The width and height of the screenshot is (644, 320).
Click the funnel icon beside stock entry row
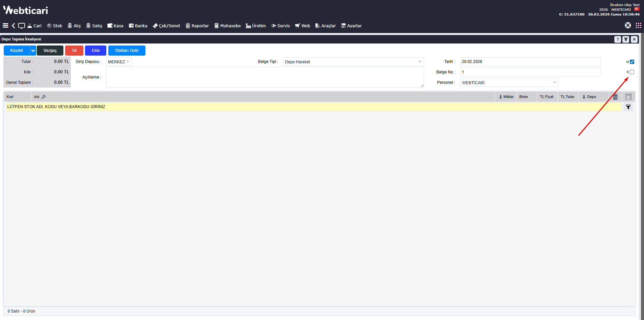pyautogui.click(x=628, y=107)
